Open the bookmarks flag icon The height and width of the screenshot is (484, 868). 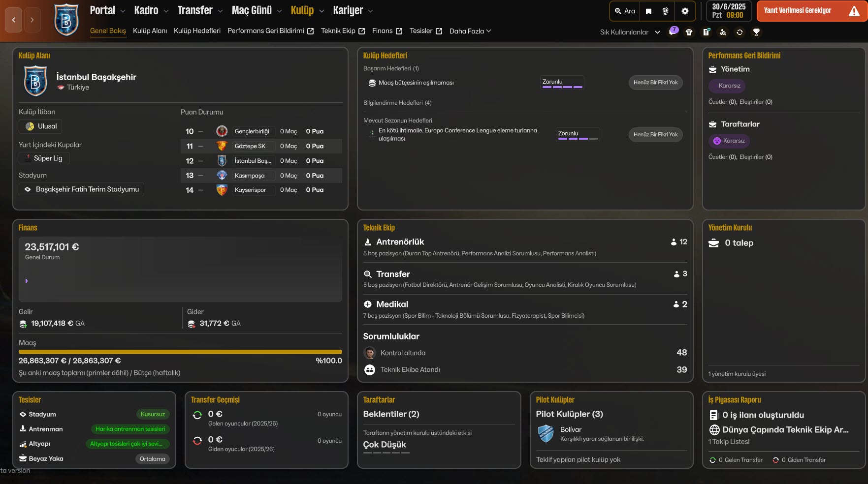click(648, 11)
